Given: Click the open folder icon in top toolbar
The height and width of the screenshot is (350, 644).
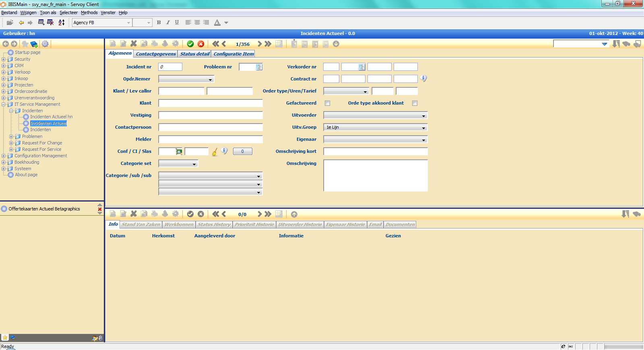Looking at the screenshot, I should (10, 23).
